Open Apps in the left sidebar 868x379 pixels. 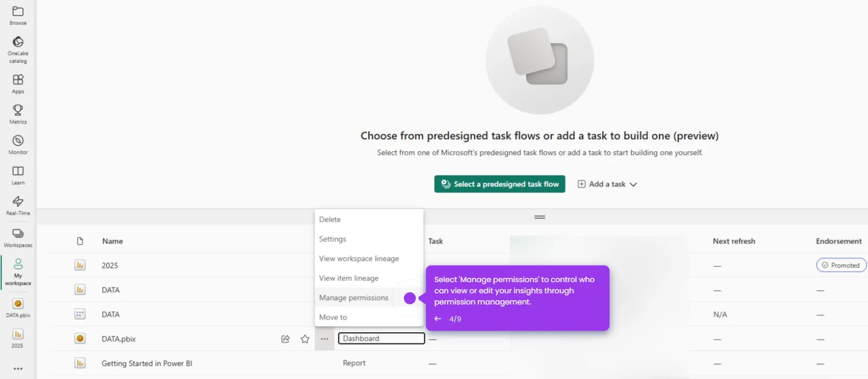pos(18,84)
